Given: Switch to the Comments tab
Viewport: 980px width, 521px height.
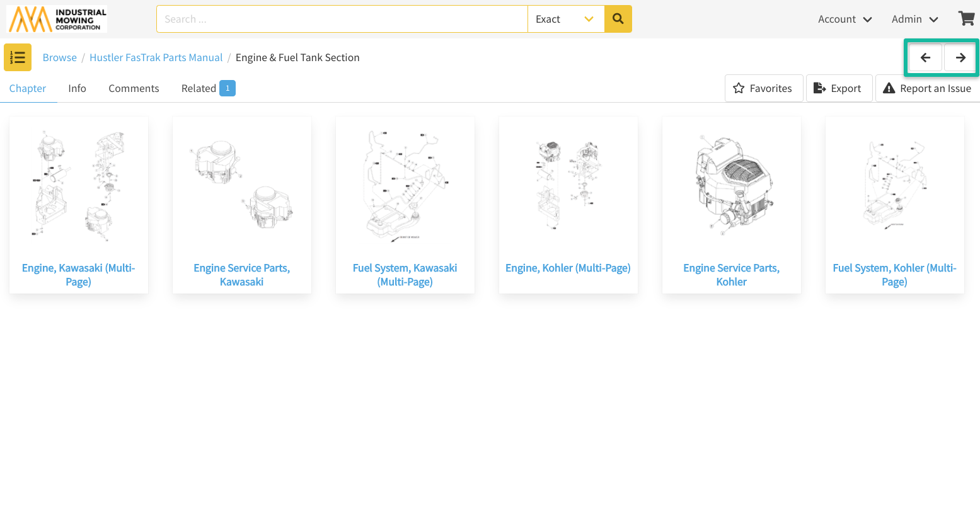Looking at the screenshot, I should pyautogui.click(x=134, y=88).
